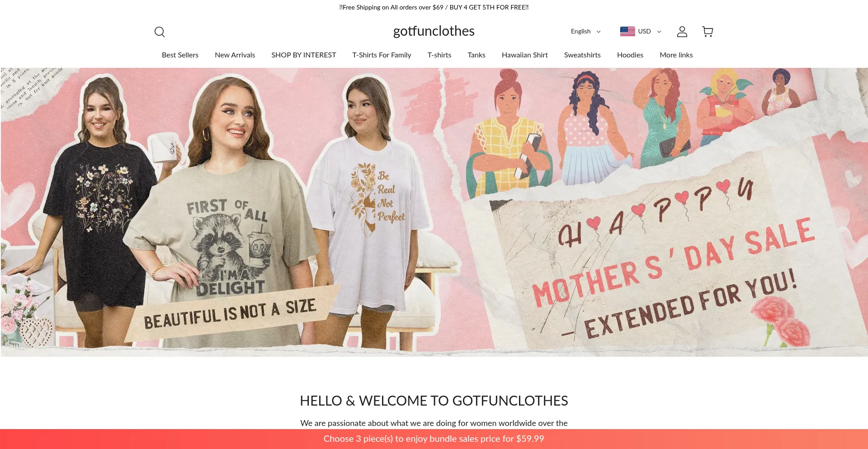
Task: Go to New Arrivals
Action: 235,55
